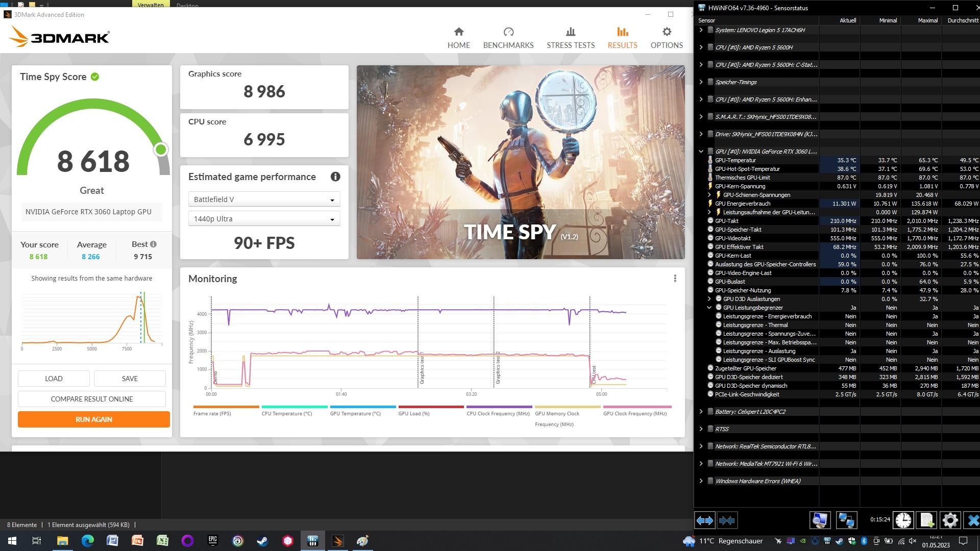Select the PCIe-Link-Geschwindigkeit sensor row
The image size is (980, 551).
pyautogui.click(x=837, y=394)
